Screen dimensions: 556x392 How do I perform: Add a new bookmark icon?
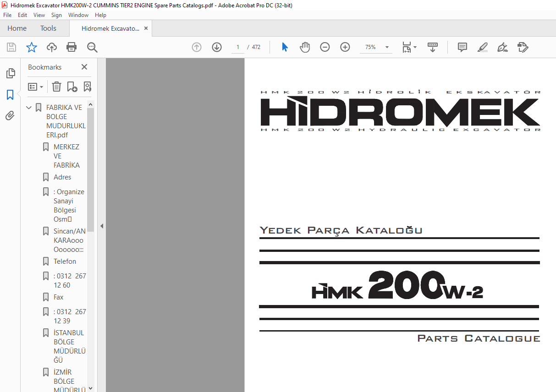(72, 87)
